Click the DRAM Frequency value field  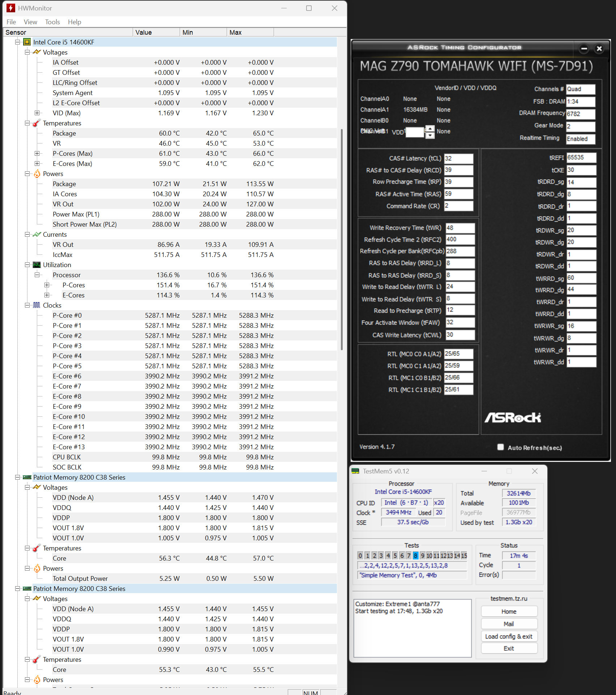pyautogui.click(x=580, y=114)
